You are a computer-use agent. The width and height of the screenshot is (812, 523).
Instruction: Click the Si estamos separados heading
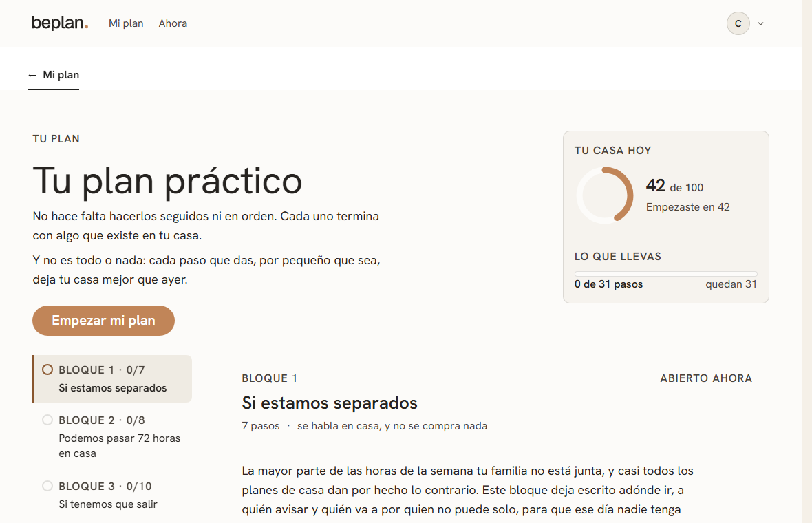[330, 403]
